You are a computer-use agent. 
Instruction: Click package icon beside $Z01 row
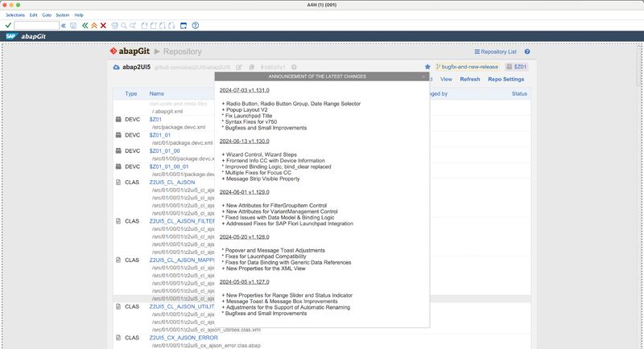point(118,119)
